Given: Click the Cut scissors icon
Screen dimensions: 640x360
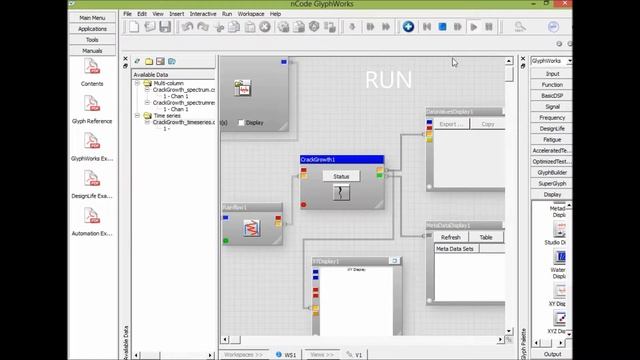Looking at the screenshot, I should 219,27.
